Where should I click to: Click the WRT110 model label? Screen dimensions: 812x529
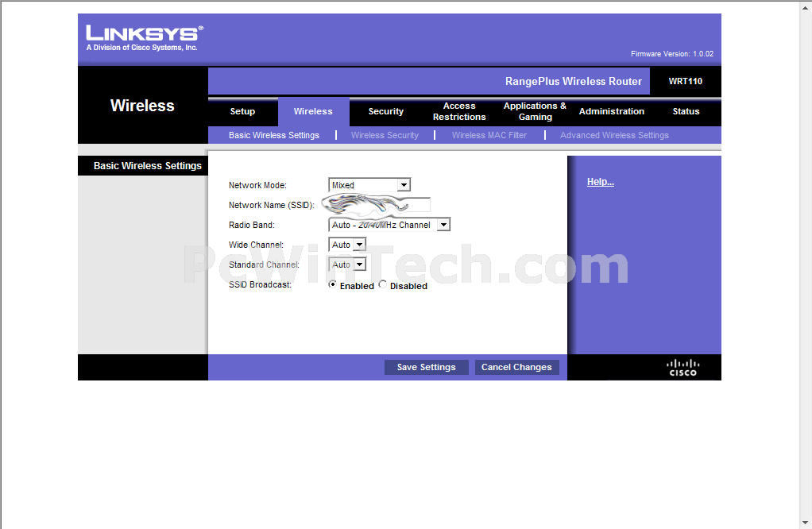click(685, 81)
